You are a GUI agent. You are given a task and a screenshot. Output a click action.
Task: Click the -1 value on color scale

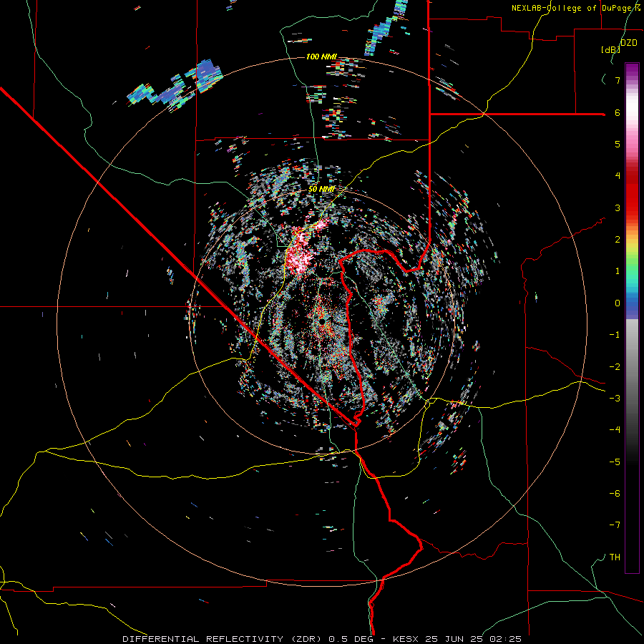[x=615, y=335]
